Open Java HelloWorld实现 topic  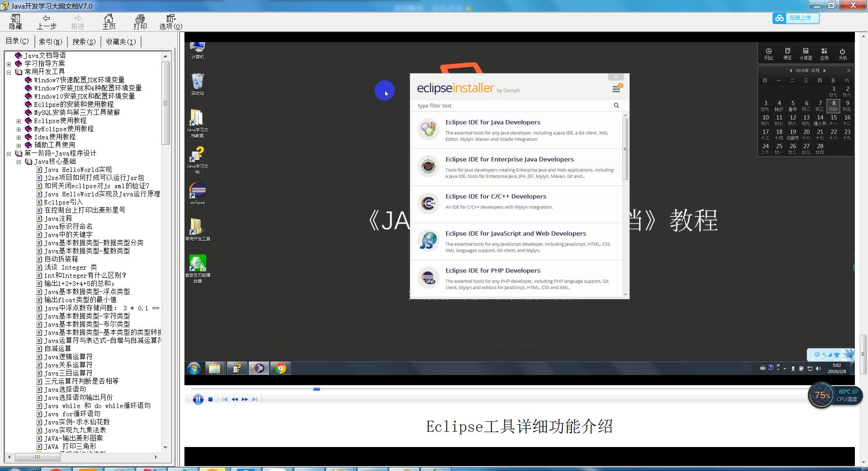tap(78, 169)
